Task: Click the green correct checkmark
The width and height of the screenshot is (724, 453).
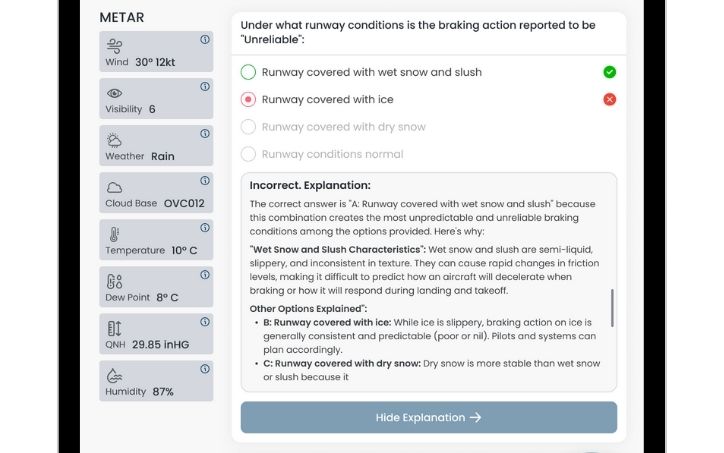Action: click(x=610, y=72)
